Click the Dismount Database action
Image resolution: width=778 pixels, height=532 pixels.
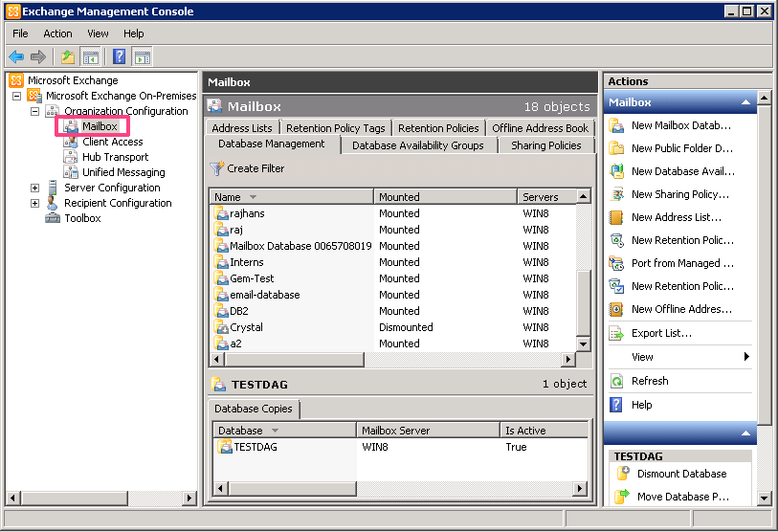(681, 474)
